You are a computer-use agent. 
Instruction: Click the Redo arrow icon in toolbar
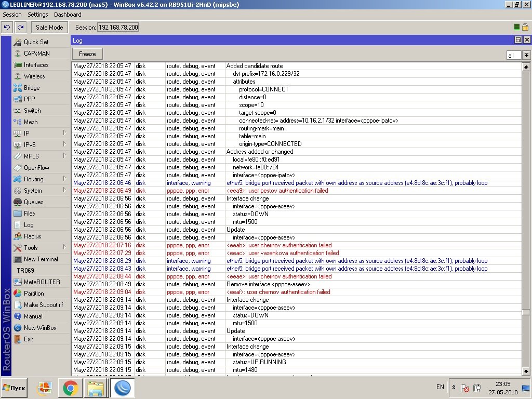(x=20, y=27)
